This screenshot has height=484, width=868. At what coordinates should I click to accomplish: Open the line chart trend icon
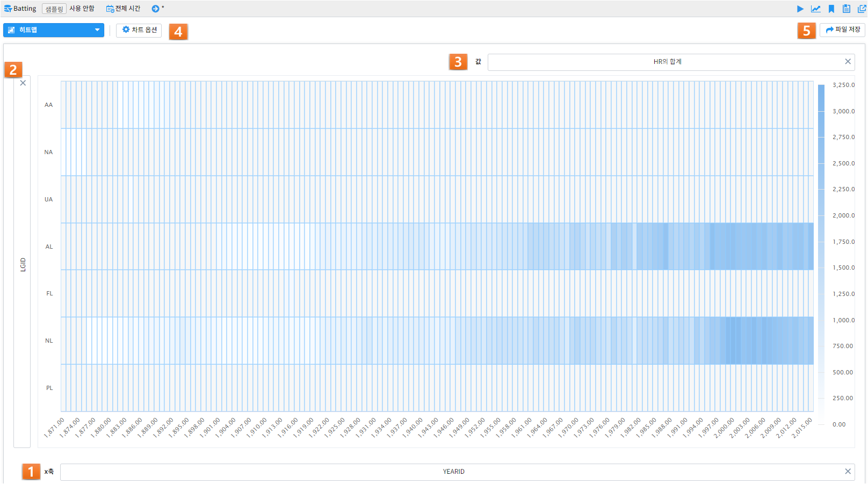[816, 9]
